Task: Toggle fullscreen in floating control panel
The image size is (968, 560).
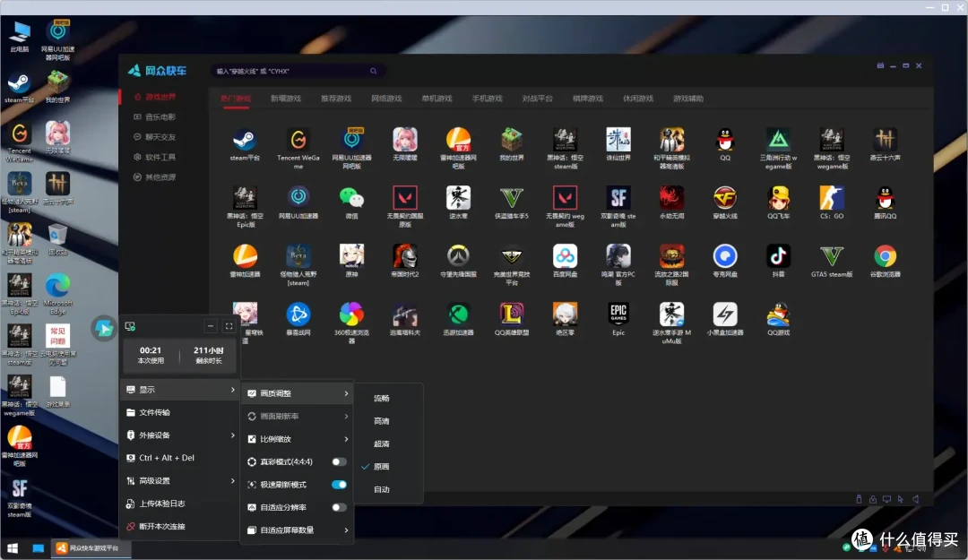Action: pos(229,326)
